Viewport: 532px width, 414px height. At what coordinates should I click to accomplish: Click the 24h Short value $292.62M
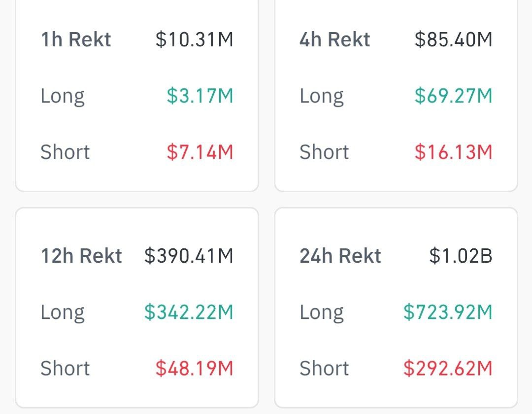[x=448, y=368]
